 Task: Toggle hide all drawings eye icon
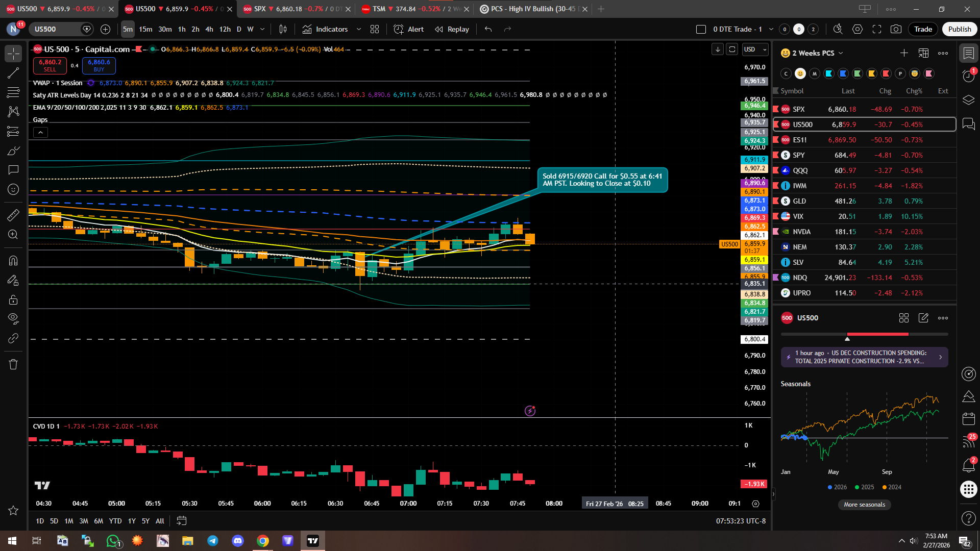click(13, 319)
